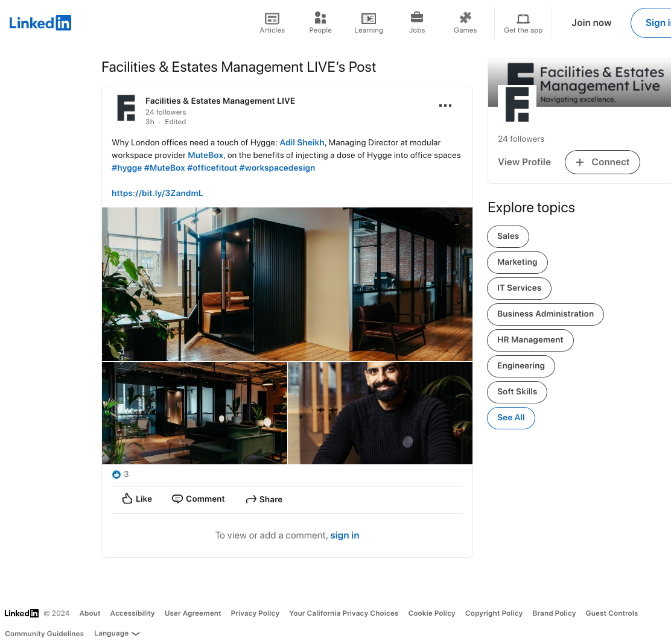Open the User Agreement footer link

(x=192, y=613)
